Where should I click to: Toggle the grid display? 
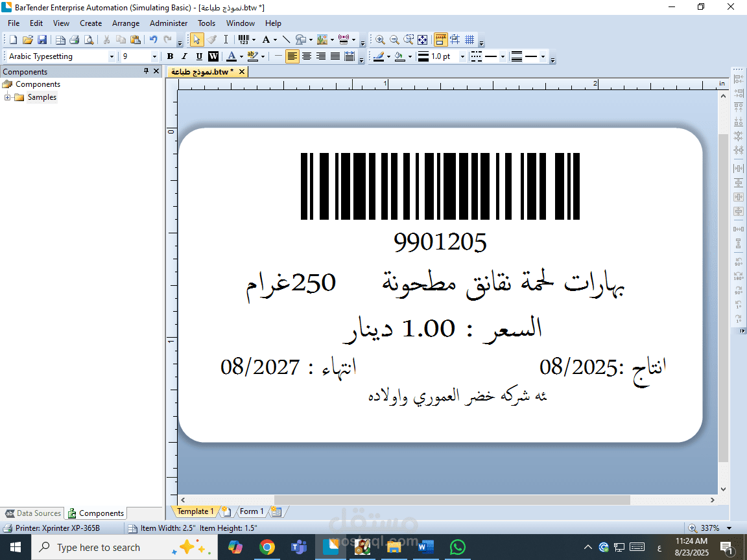[x=469, y=40]
